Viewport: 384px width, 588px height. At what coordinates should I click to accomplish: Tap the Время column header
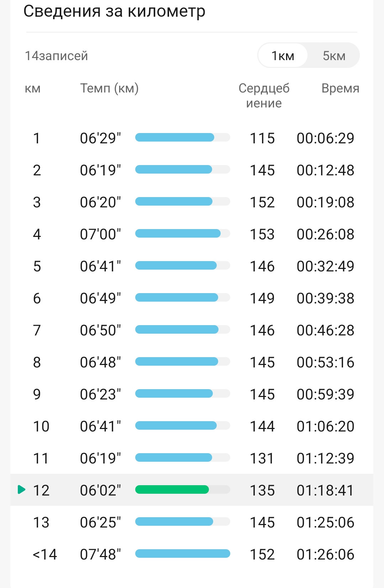(x=340, y=88)
